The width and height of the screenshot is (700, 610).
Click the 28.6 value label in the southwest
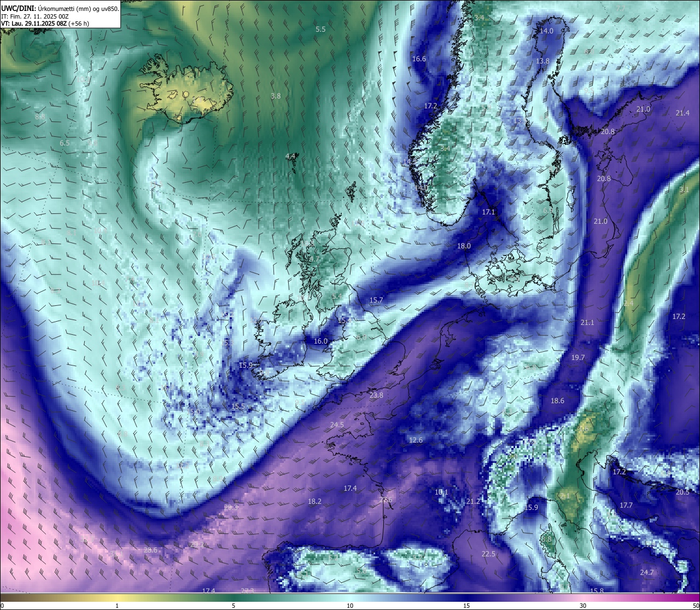(x=151, y=550)
